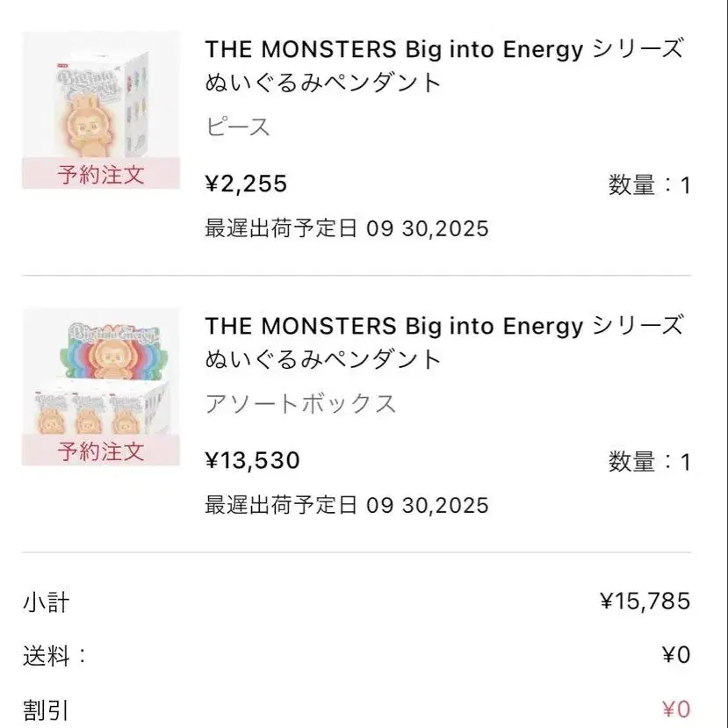Tap the 送料 label
The image size is (728, 728).
pyautogui.click(x=54, y=656)
